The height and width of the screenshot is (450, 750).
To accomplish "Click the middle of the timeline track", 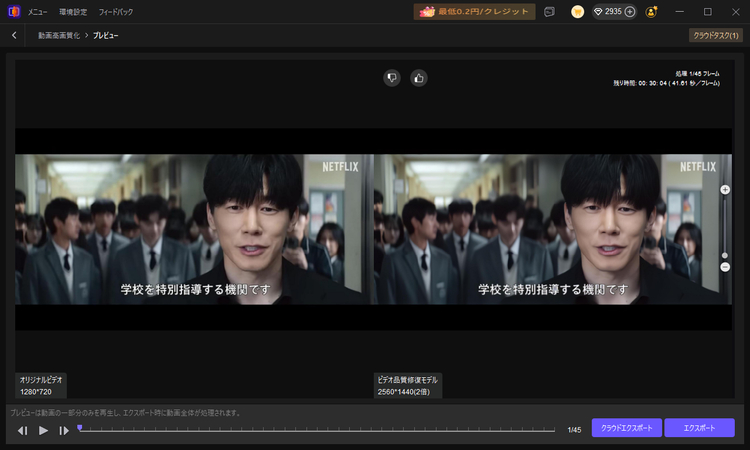I will pyautogui.click(x=317, y=430).
